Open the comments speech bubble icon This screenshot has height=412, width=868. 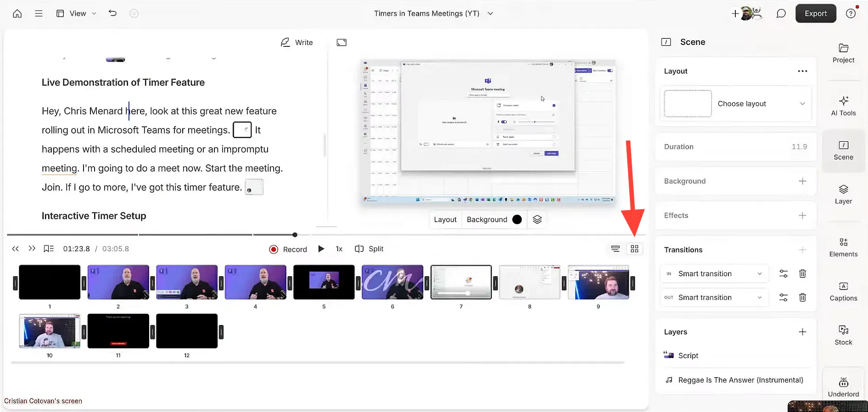(x=781, y=13)
